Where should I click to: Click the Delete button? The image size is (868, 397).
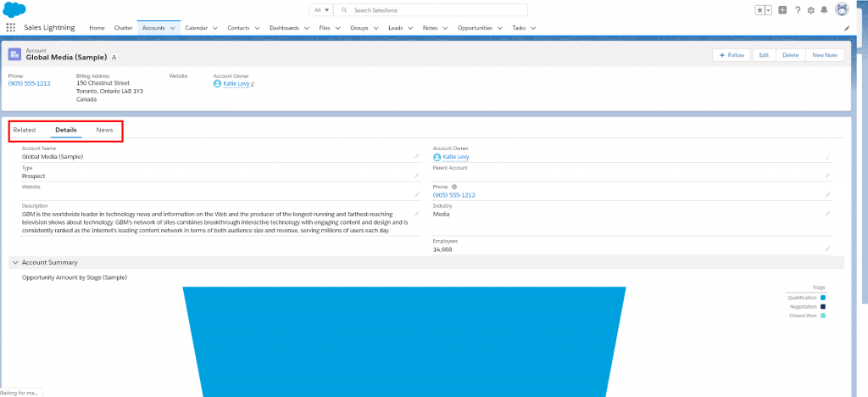(x=791, y=55)
